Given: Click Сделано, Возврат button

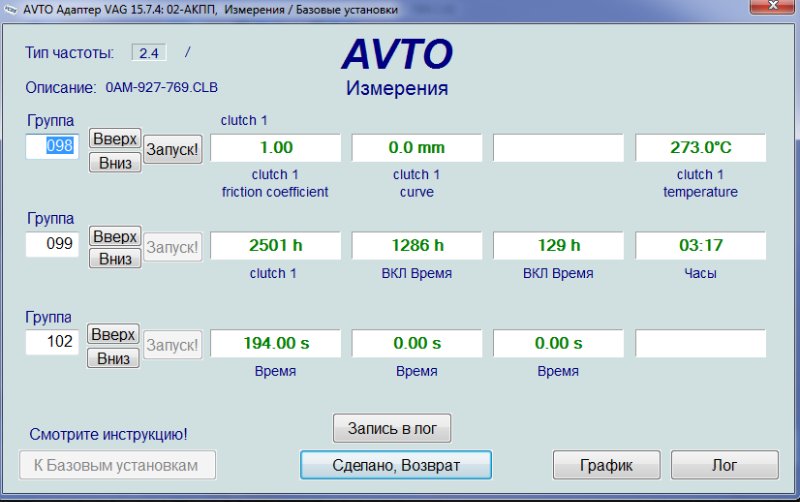Looking at the screenshot, I should pyautogui.click(x=396, y=465).
